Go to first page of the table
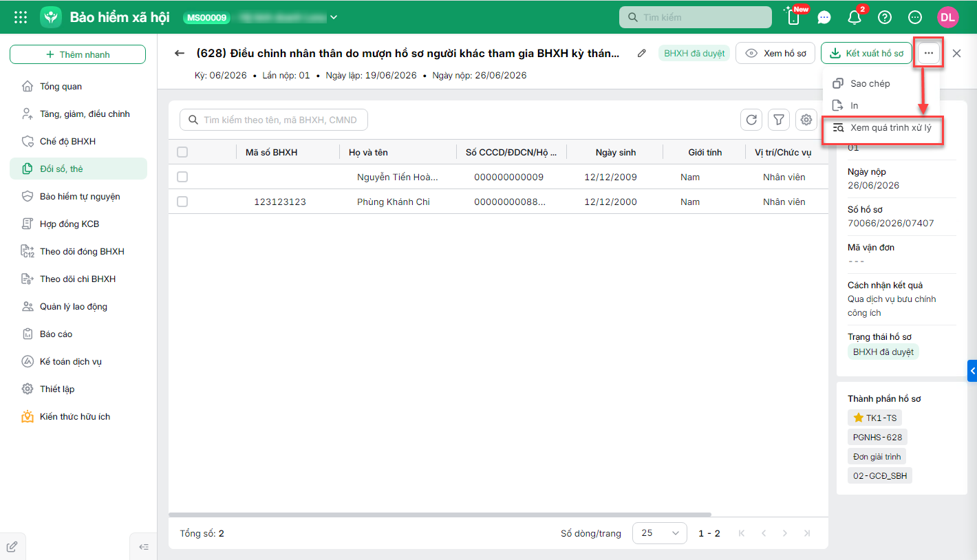977x560 pixels. pyautogui.click(x=741, y=533)
